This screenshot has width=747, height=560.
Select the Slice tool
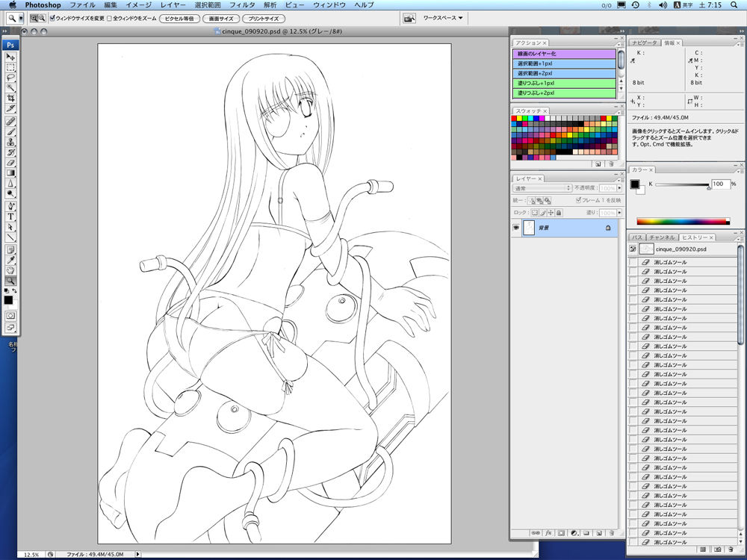10,108
